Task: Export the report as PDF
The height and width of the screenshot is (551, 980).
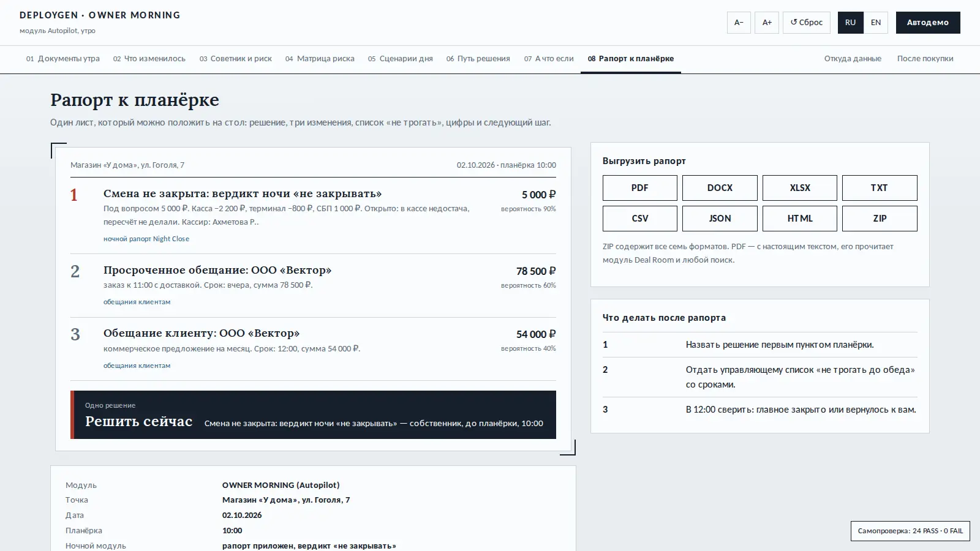Action: (x=640, y=188)
